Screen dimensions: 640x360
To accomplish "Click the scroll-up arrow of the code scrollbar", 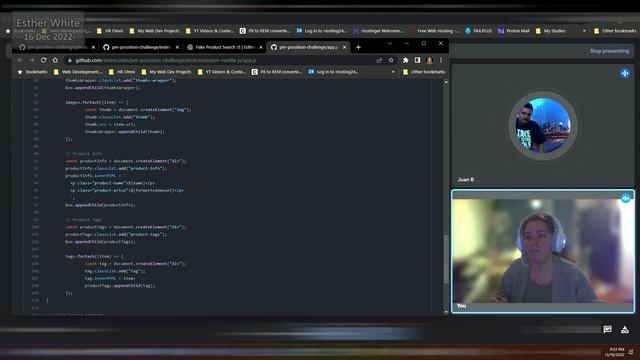I will 446,82.
